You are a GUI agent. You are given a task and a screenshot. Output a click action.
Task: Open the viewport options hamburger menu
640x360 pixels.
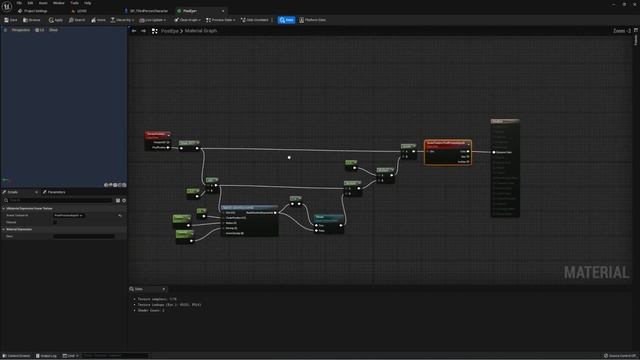pos(5,30)
